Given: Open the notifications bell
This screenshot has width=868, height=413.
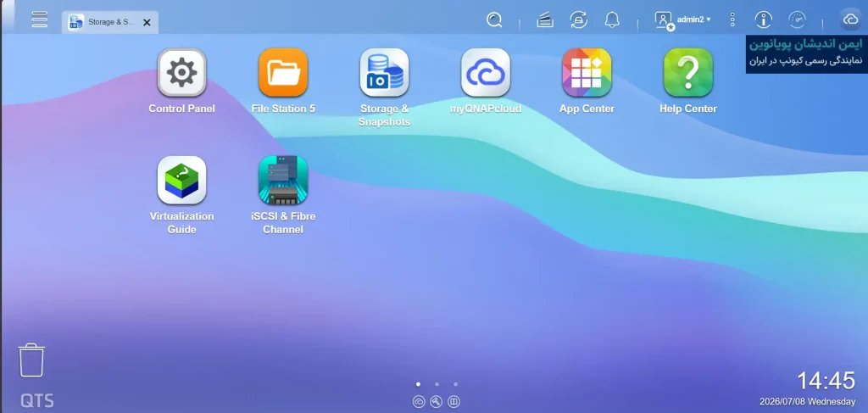Looking at the screenshot, I should point(612,20).
